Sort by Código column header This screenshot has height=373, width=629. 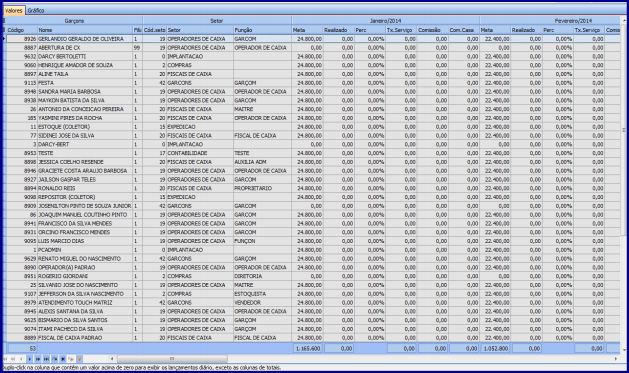pos(22,30)
